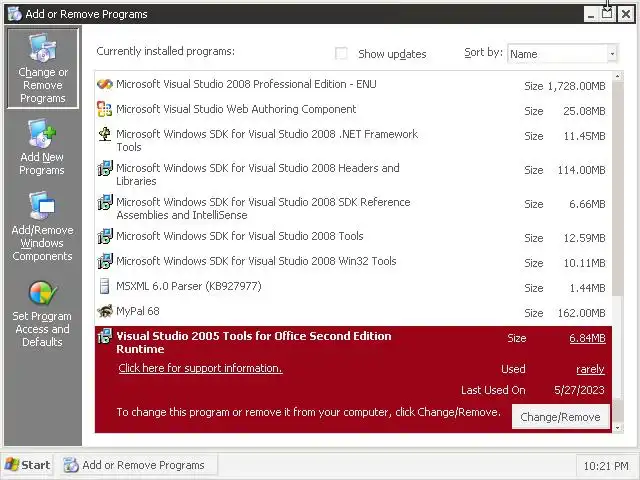This screenshot has height=480, width=640.
Task: Click the program list scroll down arrow
Action: point(617,428)
